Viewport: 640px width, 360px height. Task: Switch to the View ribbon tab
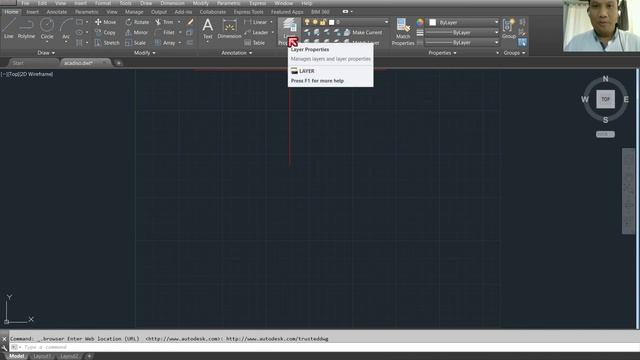111,12
